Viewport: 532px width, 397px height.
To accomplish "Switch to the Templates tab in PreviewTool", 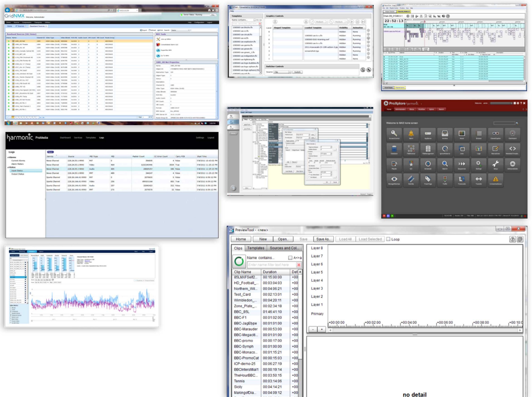I will point(256,248).
